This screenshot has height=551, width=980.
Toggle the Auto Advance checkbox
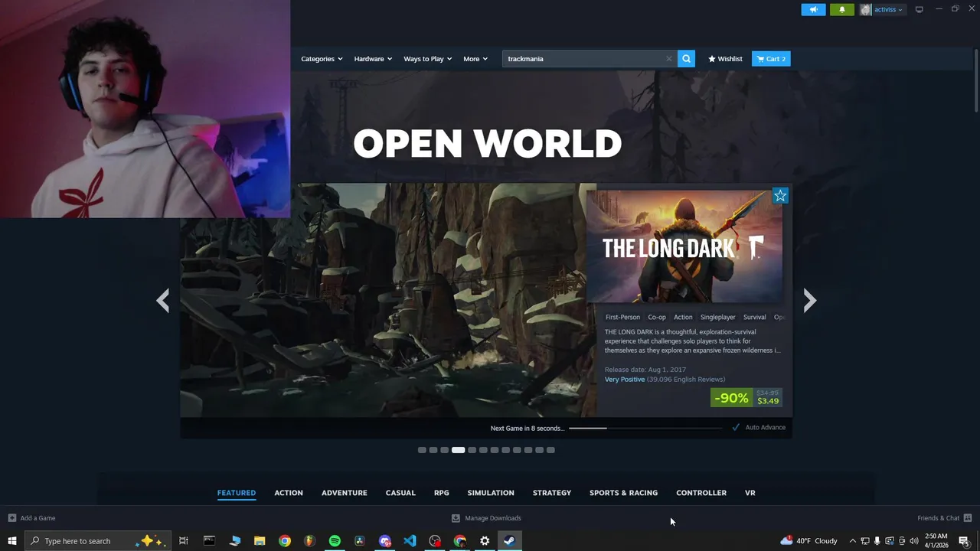pos(736,427)
